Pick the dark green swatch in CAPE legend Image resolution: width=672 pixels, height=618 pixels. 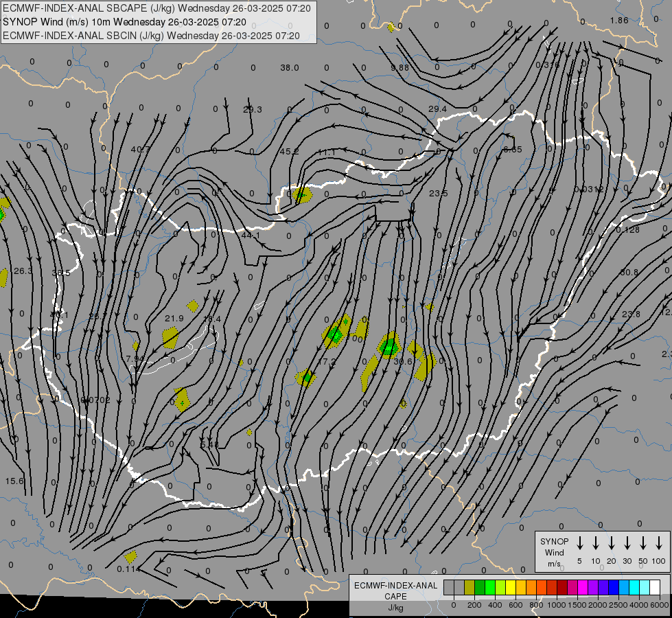click(x=480, y=587)
